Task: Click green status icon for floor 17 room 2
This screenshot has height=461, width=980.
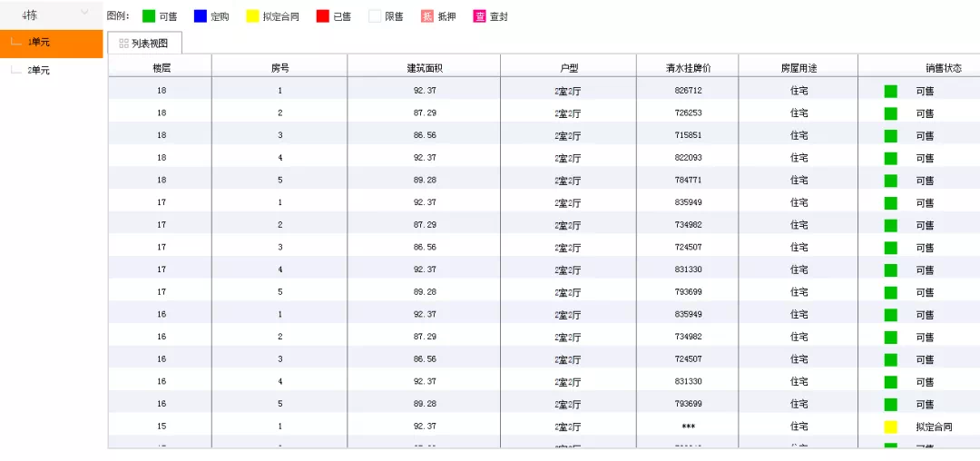Action: coord(891,225)
